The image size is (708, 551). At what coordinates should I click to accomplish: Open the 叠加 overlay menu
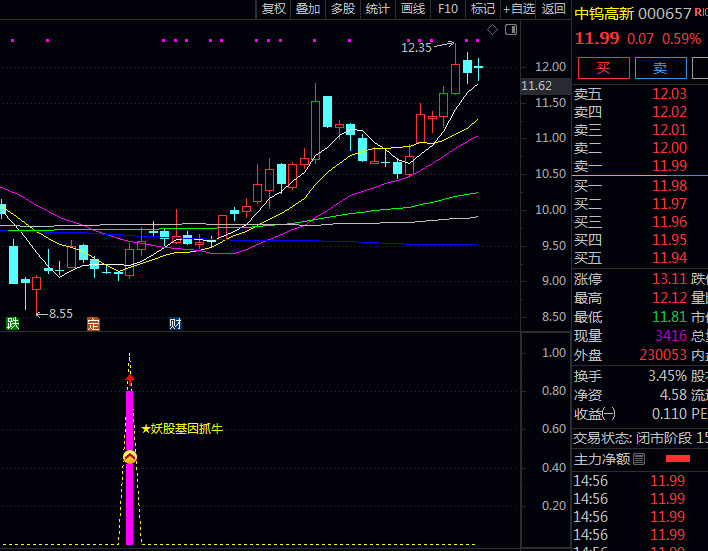click(x=308, y=9)
